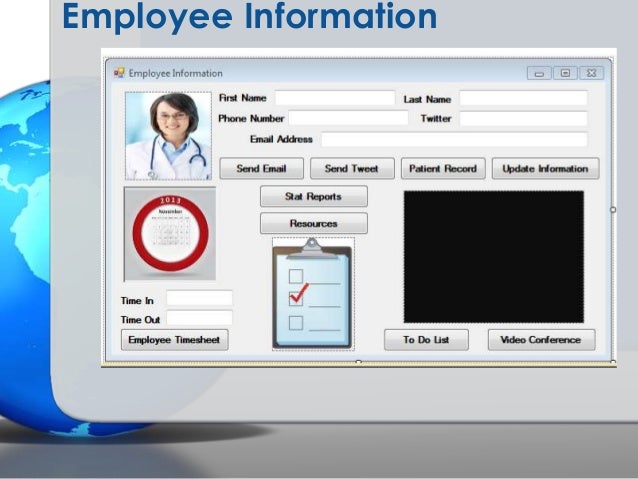Start a Video Conference

[x=542, y=340]
